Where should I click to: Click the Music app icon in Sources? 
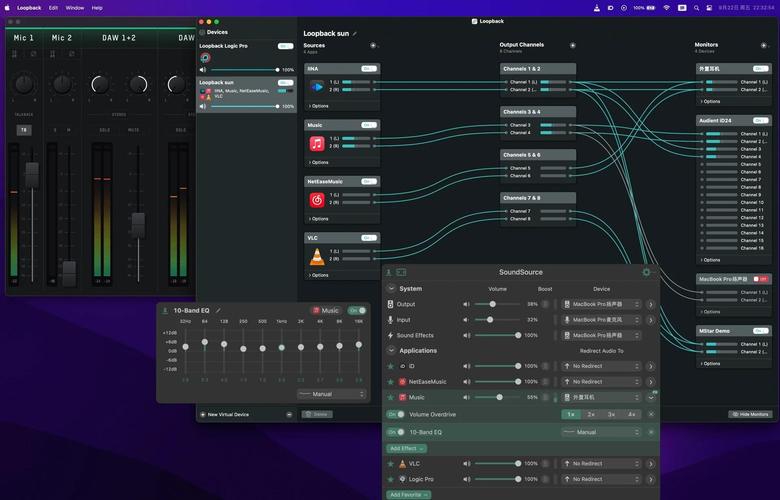[316, 143]
